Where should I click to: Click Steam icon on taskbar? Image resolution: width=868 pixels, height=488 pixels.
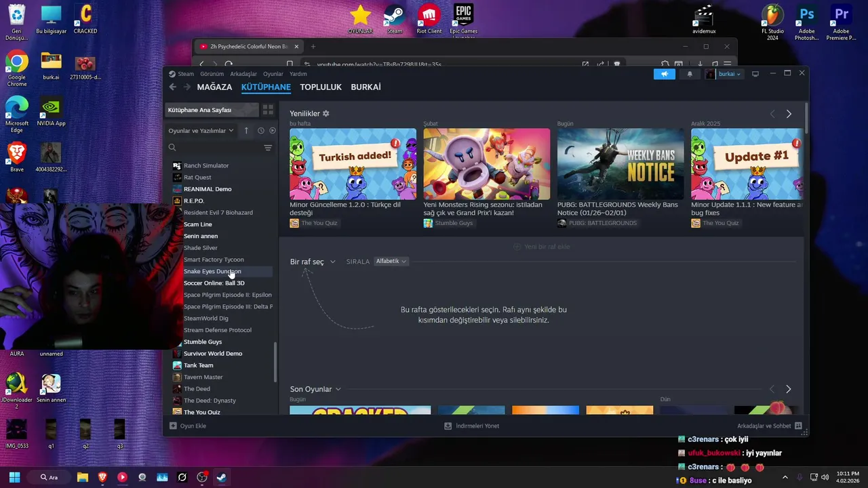click(221, 477)
